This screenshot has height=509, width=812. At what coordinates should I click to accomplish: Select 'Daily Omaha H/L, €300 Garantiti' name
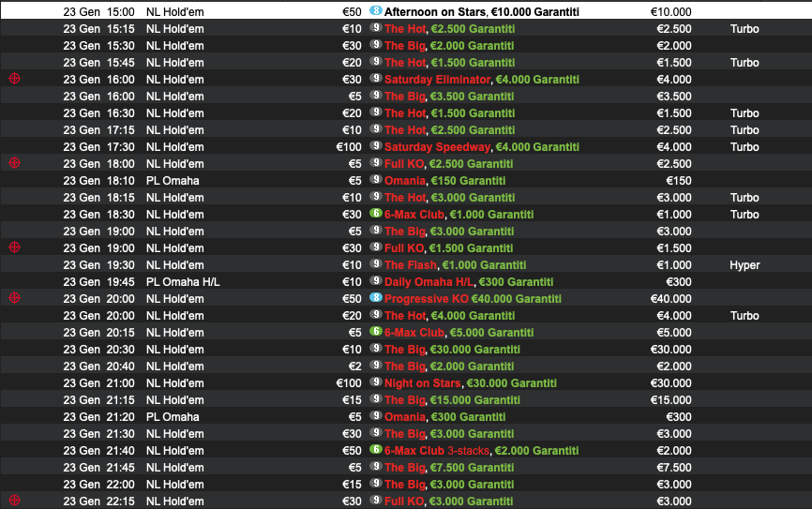469,282
